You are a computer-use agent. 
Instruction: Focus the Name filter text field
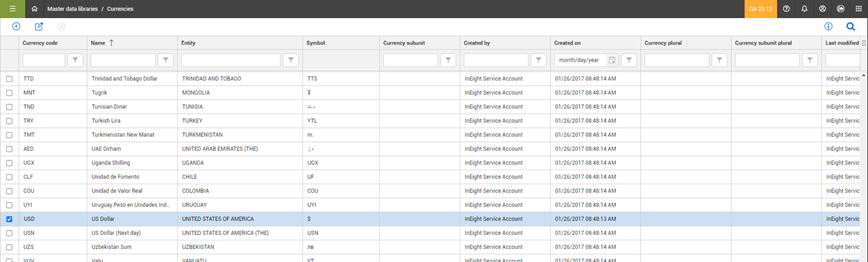point(124,60)
